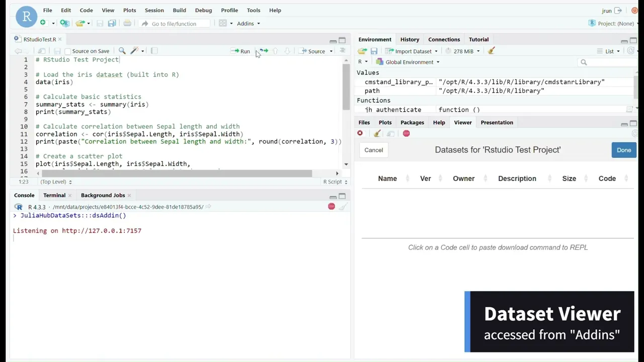Image resolution: width=644 pixels, height=362 pixels.
Task: Switch to the History tab
Action: coord(410,39)
